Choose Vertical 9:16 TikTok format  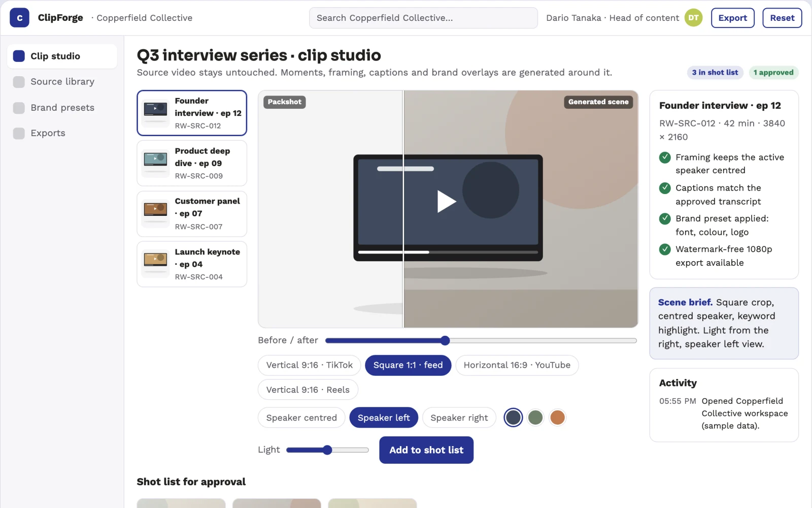(309, 365)
